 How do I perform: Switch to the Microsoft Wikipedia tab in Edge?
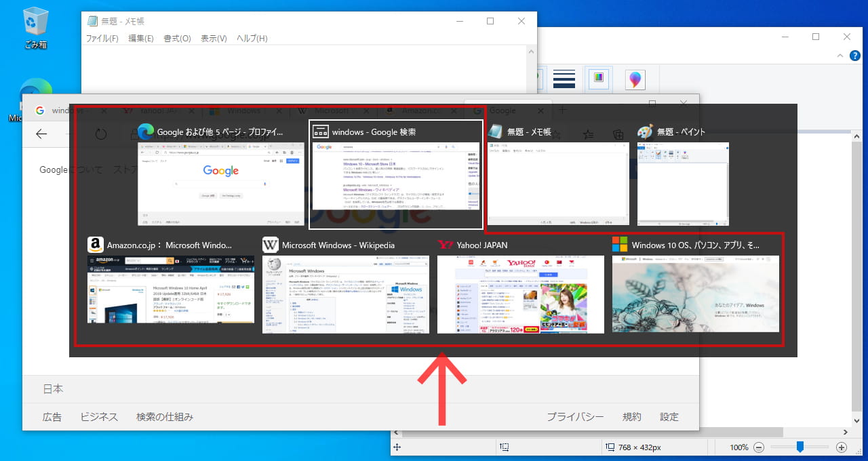[333, 111]
